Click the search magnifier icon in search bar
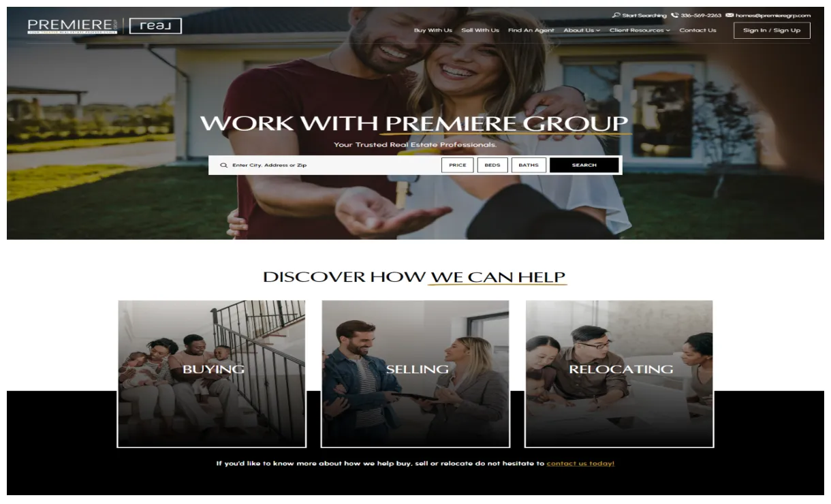Viewport: 831px width, 504px height. (x=223, y=166)
